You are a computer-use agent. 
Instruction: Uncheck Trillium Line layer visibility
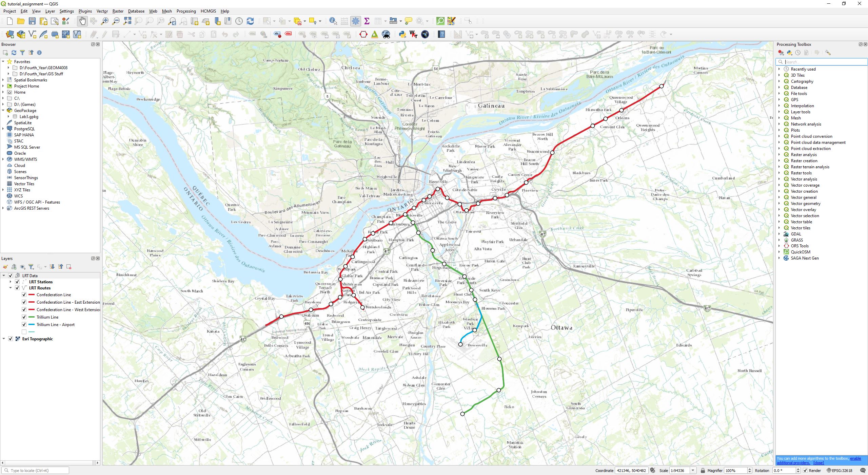(24, 317)
